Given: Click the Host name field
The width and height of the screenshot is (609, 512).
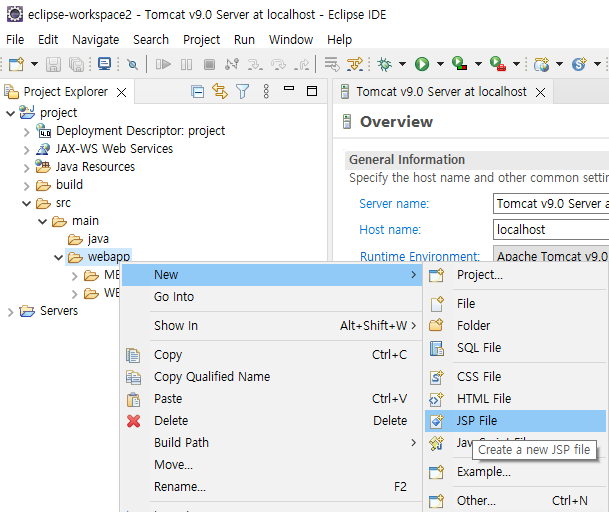Looking at the screenshot, I should tap(551, 230).
